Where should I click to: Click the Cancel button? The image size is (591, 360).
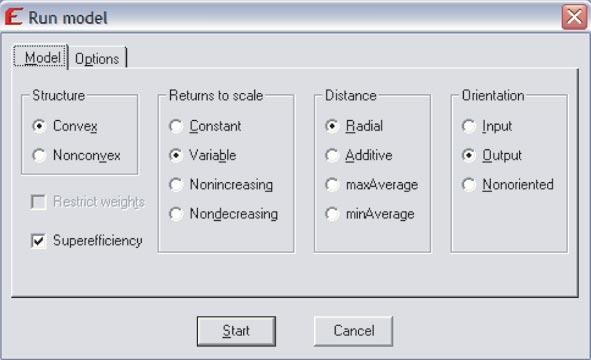354,331
